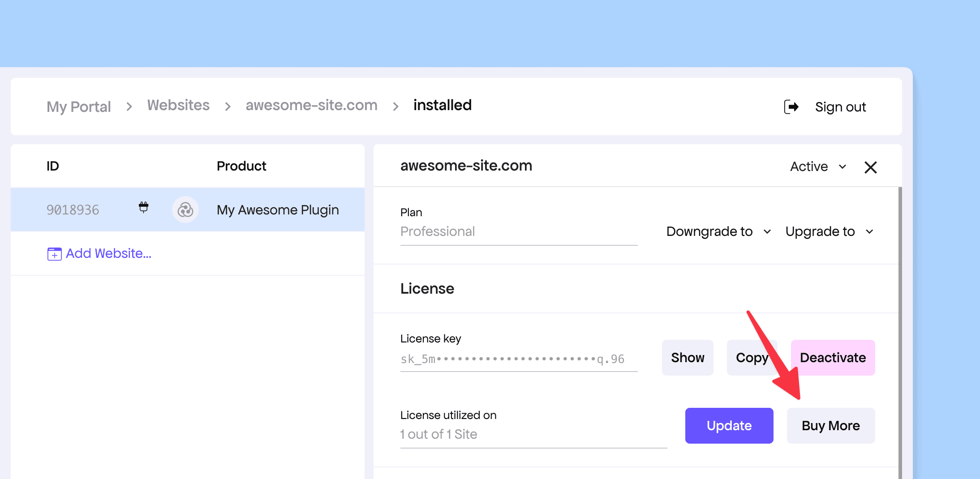Expand the Upgrade to dropdown
The width and height of the screenshot is (980, 479).
coord(829,231)
